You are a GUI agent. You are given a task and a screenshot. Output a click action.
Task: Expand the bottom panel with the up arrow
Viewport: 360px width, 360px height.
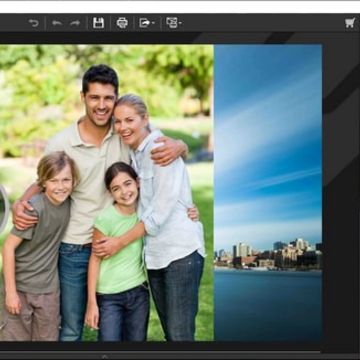[x=104, y=357]
